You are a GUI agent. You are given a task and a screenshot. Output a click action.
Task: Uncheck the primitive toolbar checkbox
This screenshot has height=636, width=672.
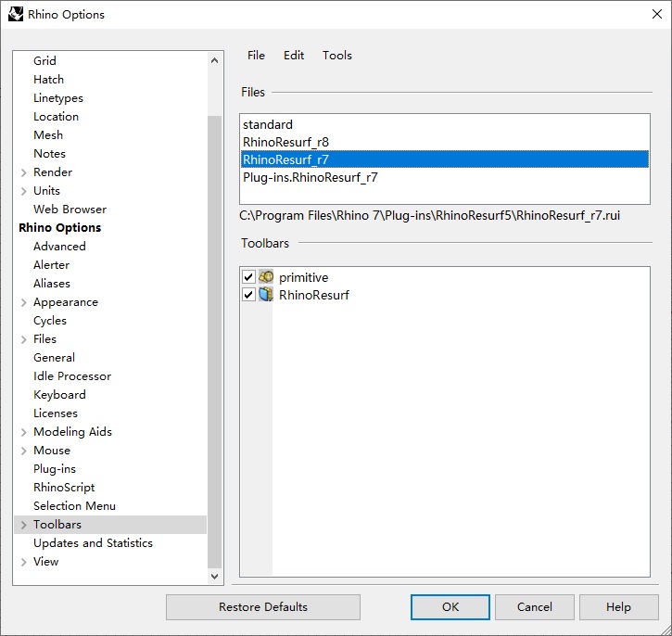[248, 277]
